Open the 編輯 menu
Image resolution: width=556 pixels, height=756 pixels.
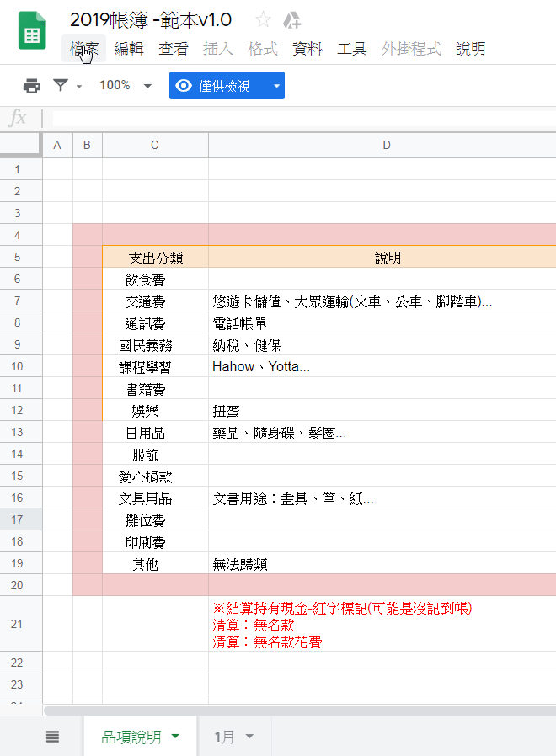(x=129, y=48)
